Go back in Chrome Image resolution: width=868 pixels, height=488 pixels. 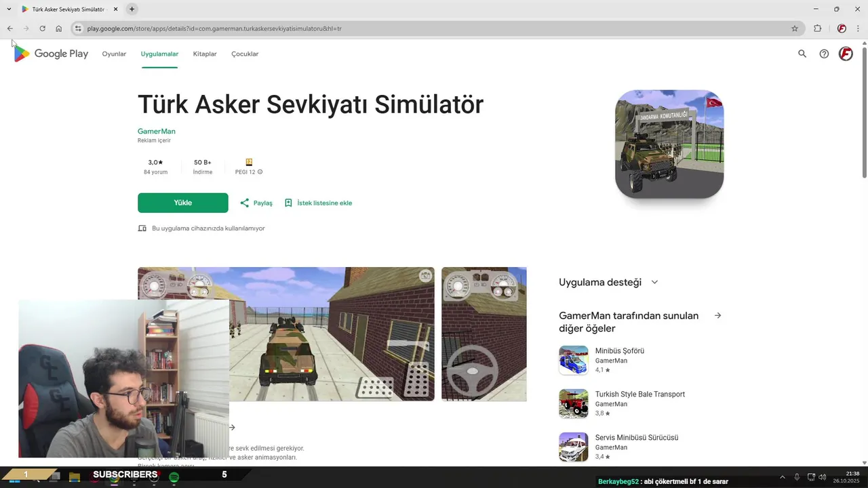[x=10, y=28]
